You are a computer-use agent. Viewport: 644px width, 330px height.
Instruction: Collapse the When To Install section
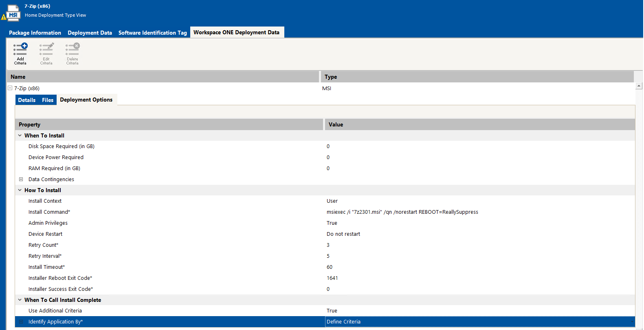coord(20,135)
